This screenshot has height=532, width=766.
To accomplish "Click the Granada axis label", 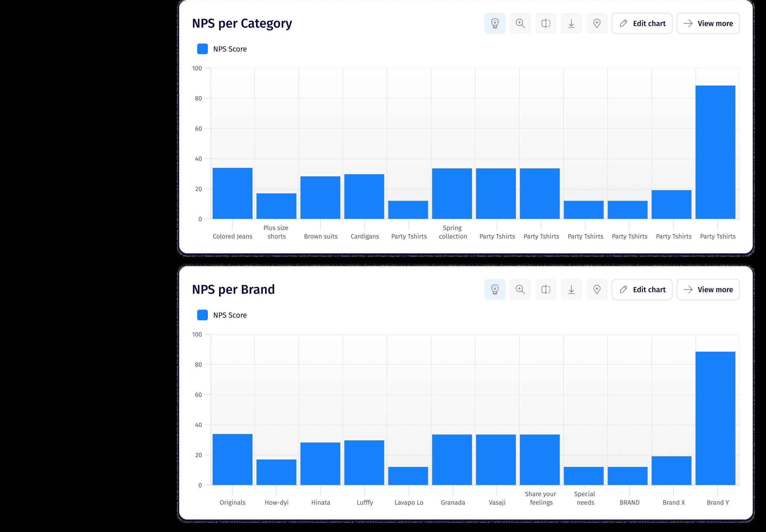I will [453, 502].
